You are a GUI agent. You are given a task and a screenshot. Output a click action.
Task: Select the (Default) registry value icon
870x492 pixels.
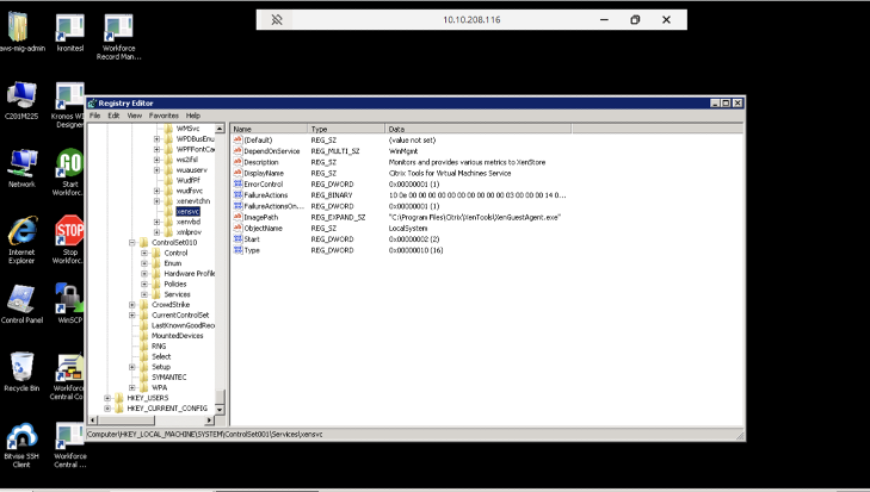click(x=238, y=140)
